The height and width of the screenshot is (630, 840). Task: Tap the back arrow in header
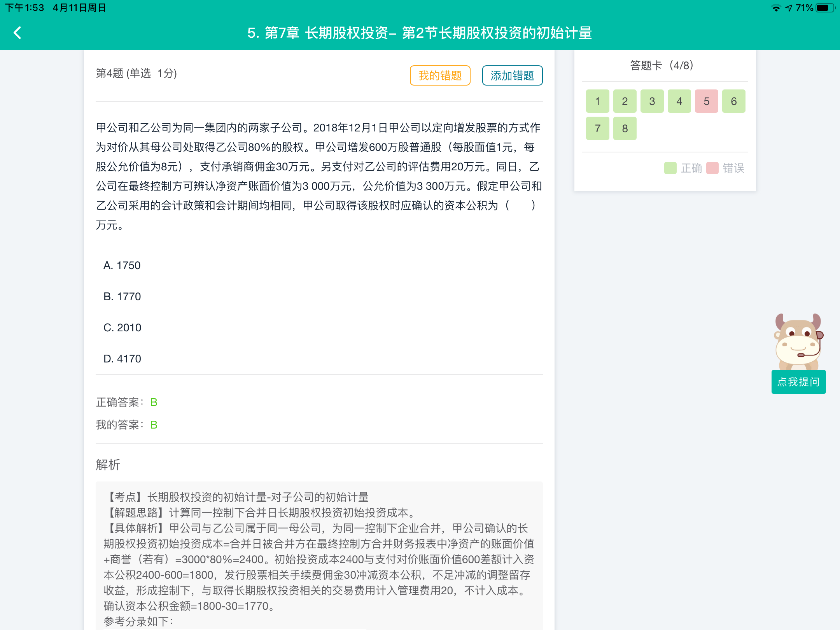coord(17,33)
